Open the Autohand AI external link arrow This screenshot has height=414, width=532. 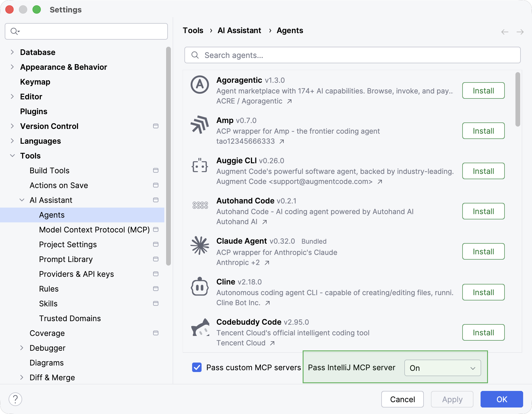265,222
